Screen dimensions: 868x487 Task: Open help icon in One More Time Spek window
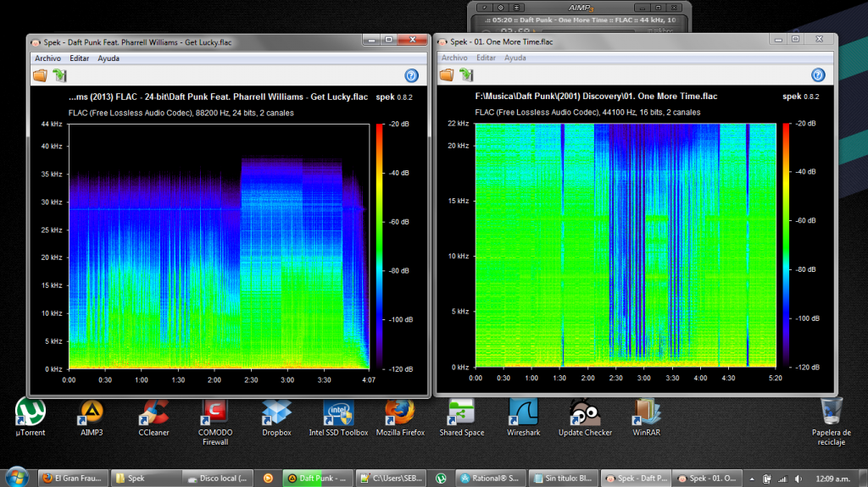click(x=818, y=75)
